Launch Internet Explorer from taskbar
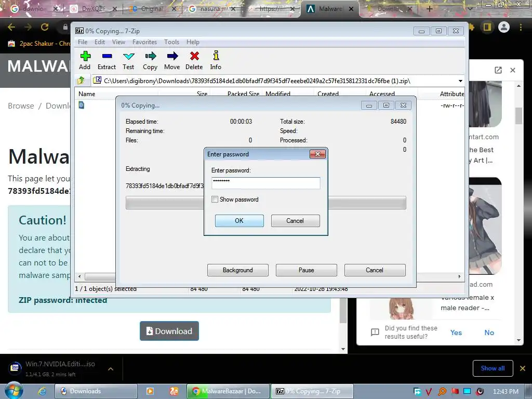 click(42, 391)
